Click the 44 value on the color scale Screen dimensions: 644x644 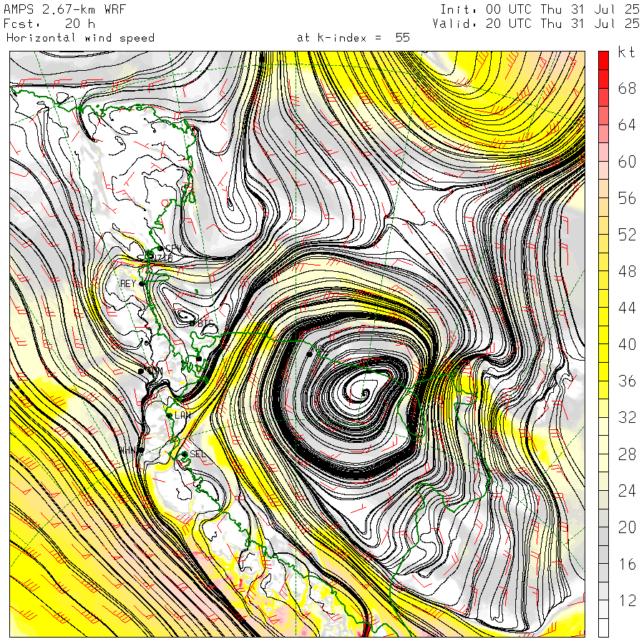627,308
